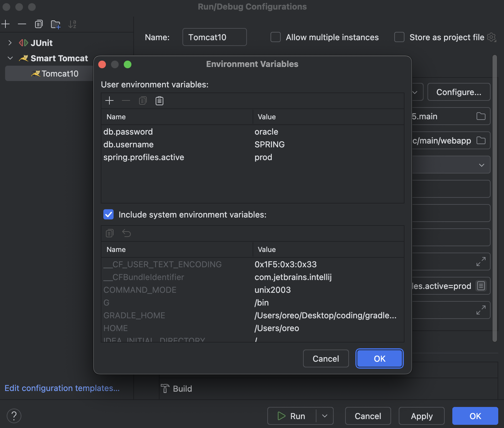This screenshot has height=428, width=504.
Task: Select __CF_USER_TEXT_ENCODING system variable row
Action: [x=253, y=264]
